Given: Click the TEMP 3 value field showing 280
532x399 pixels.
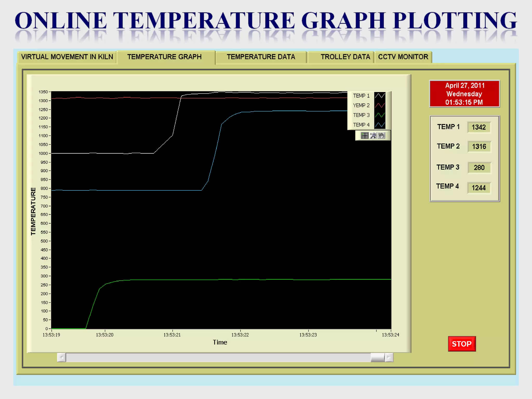Looking at the screenshot, I should click(479, 168).
